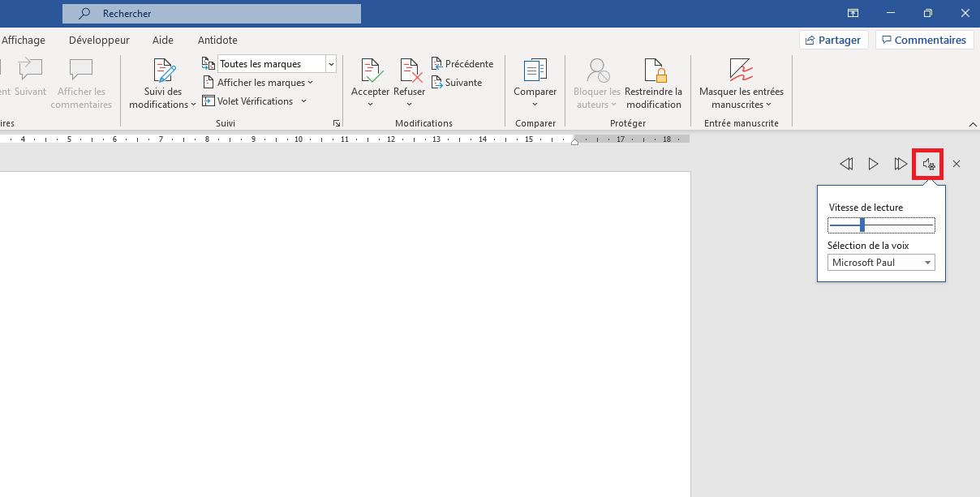Image resolution: width=980 pixels, height=497 pixels.
Task: Click the ribbon display options icon
Action: coord(853,13)
